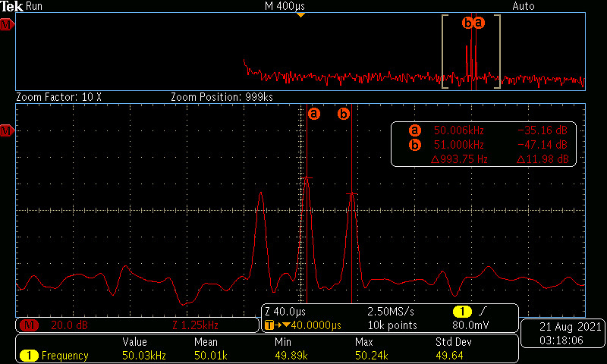Click the Z 40.0µs zoom timebase readout
607x364 pixels.
click(285, 312)
